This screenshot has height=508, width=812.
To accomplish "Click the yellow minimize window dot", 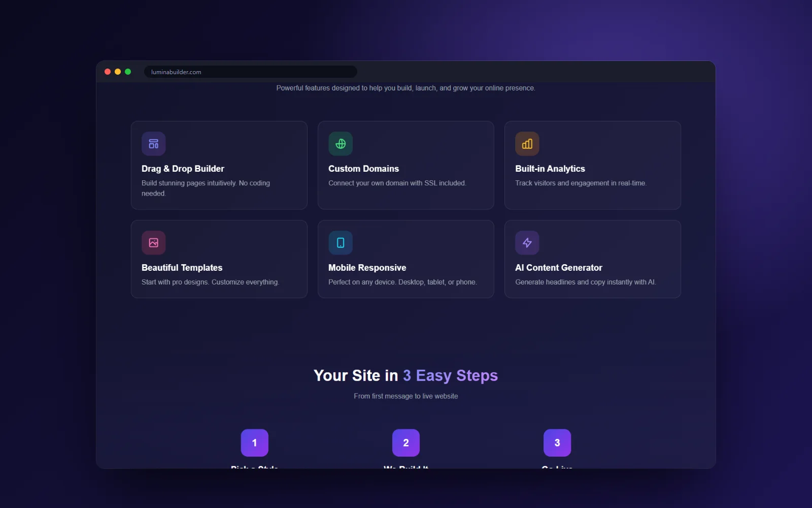I will tap(118, 72).
